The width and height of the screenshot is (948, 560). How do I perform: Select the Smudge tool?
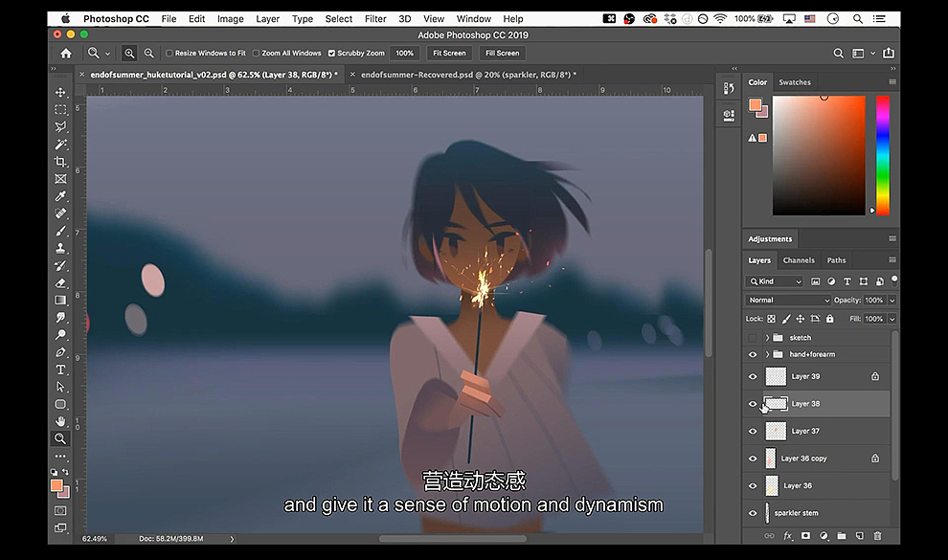[60, 317]
